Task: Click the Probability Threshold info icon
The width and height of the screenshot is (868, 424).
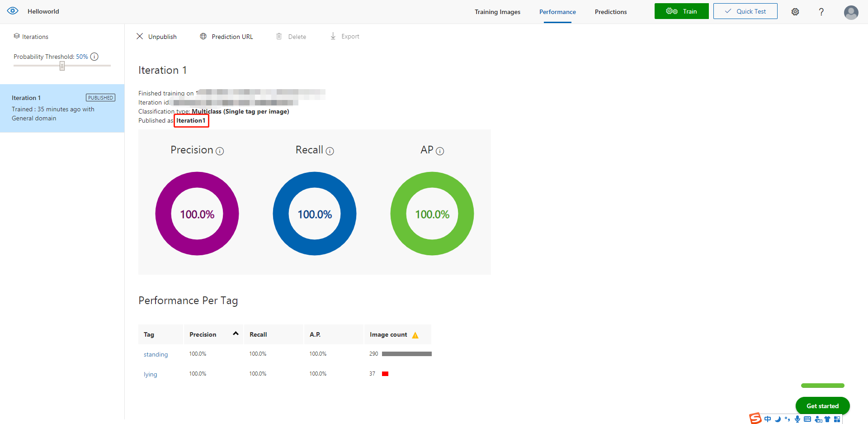Action: tap(94, 57)
